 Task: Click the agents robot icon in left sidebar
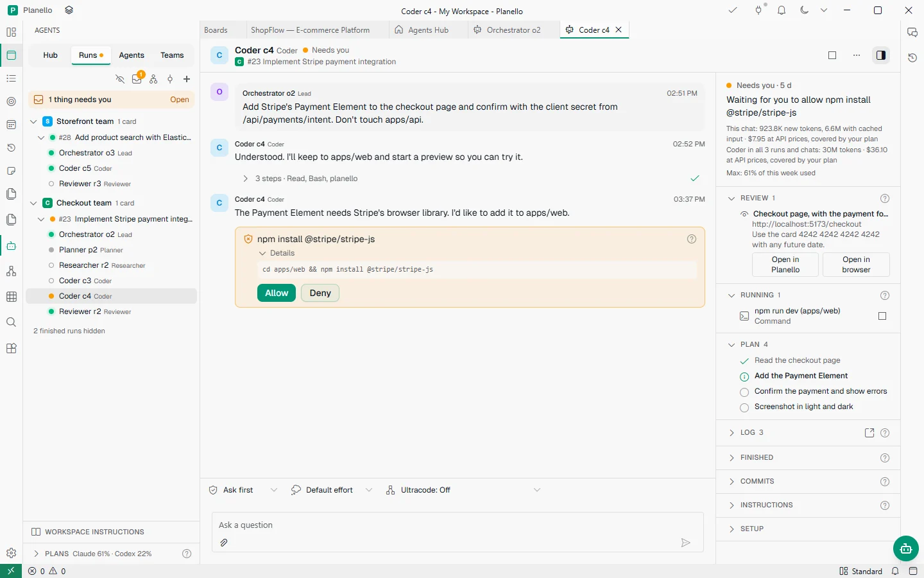click(11, 245)
